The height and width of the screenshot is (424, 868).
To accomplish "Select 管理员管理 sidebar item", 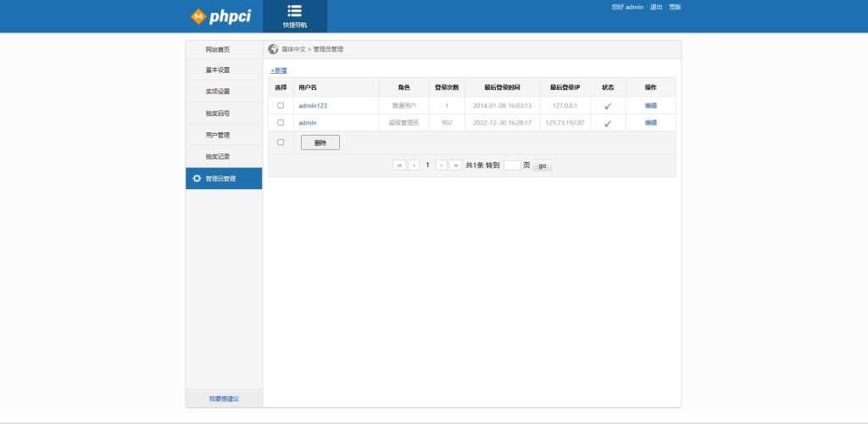I will (x=224, y=179).
